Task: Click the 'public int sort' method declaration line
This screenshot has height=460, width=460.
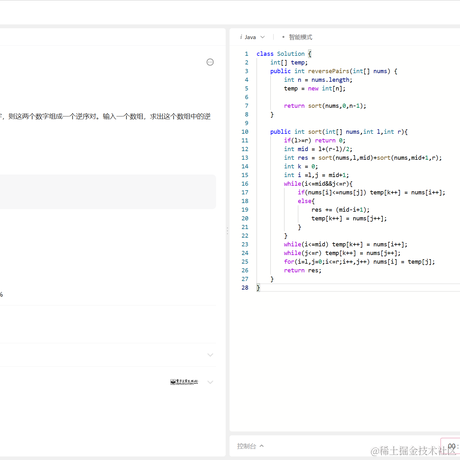Action: coord(339,132)
